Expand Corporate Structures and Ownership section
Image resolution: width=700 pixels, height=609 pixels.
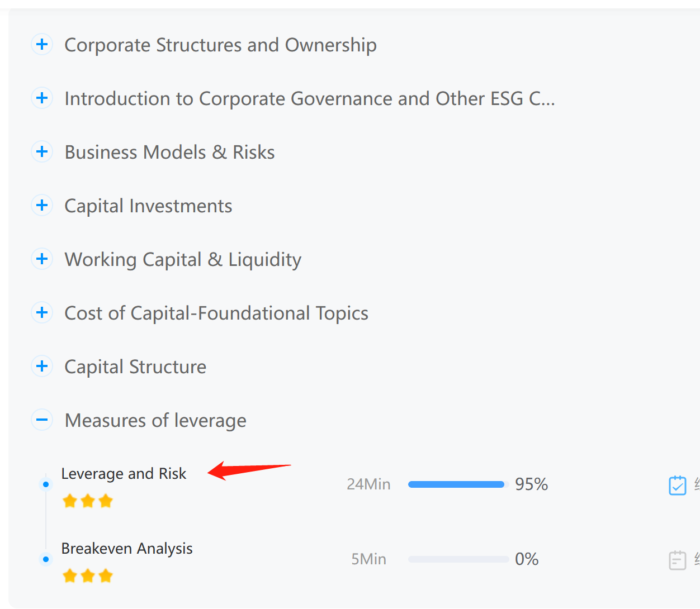click(x=42, y=44)
